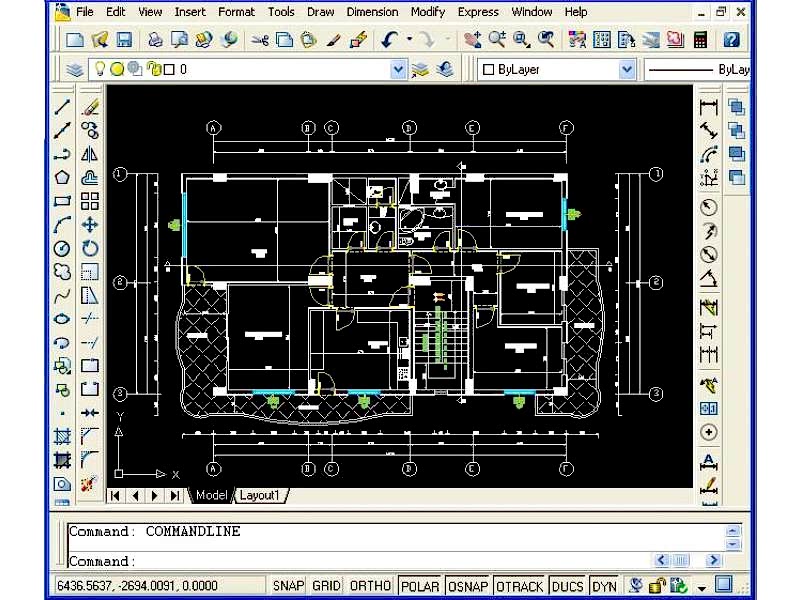
Task: Click the DYN status bar button
Action: coord(604,586)
